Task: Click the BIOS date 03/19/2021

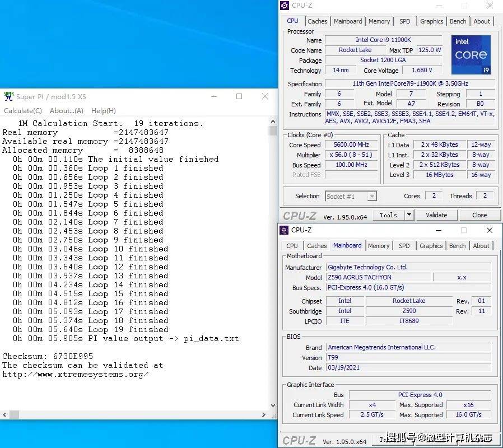Action: 408,367
